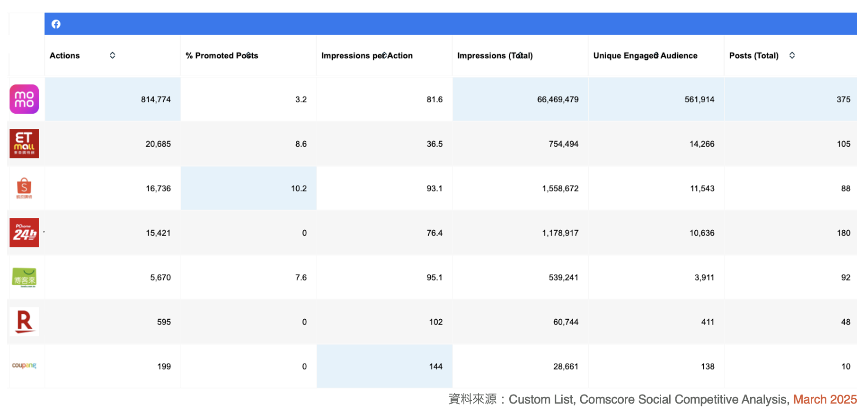Select the PChome 24h brand logo
The image size is (868, 414).
point(24,233)
